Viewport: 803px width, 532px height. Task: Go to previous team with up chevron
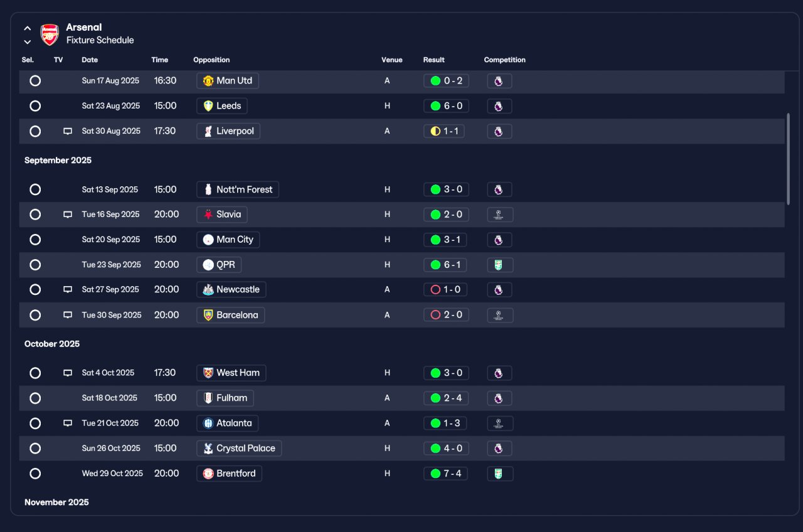pyautogui.click(x=28, y=28)
